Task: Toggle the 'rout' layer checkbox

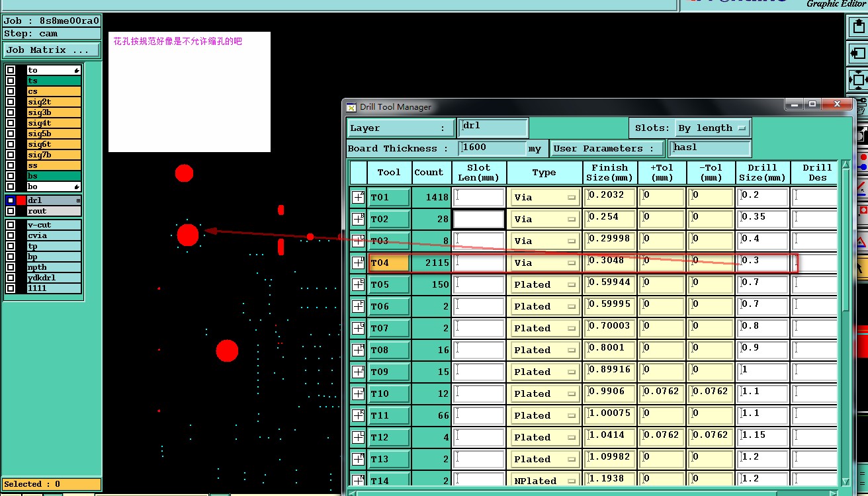Action: 11,211
